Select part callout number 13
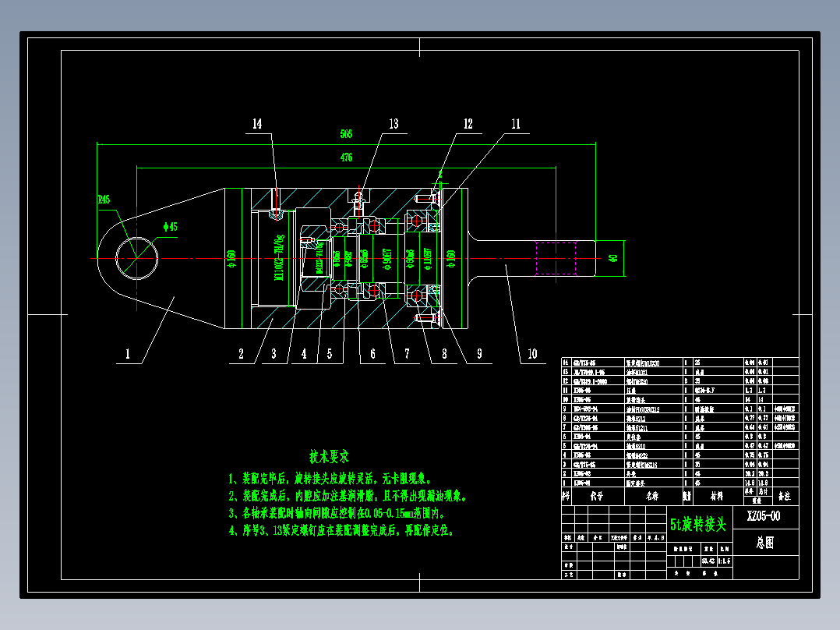The image size is (840, 630). [x=394, y=124]
